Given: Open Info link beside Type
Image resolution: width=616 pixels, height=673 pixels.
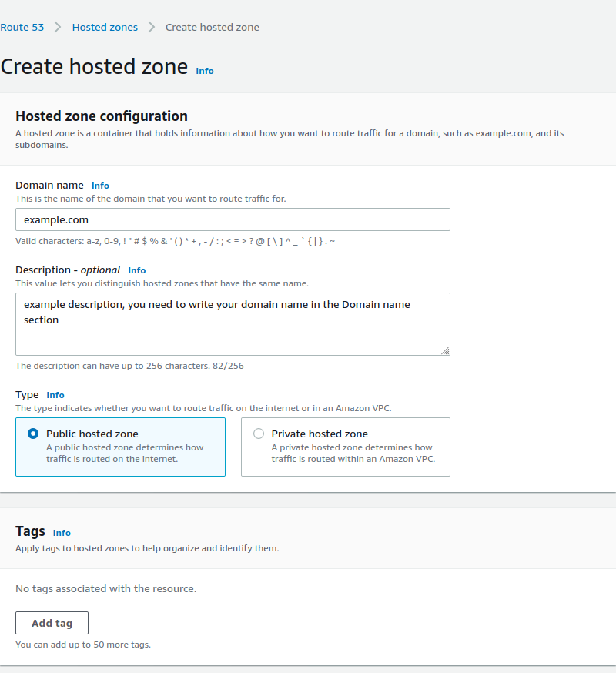Looking at the screenshot, I should [55, 395].
